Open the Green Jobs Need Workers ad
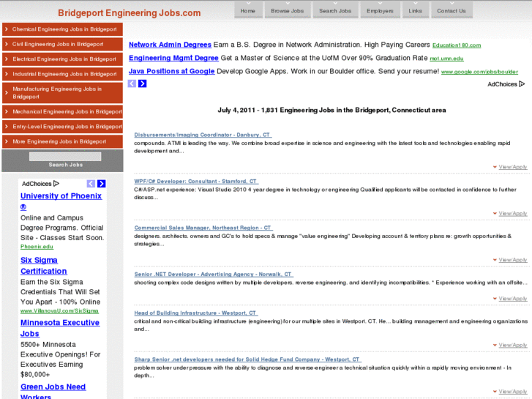This screenshot has width=532, height=399. (x=53, y=390)
